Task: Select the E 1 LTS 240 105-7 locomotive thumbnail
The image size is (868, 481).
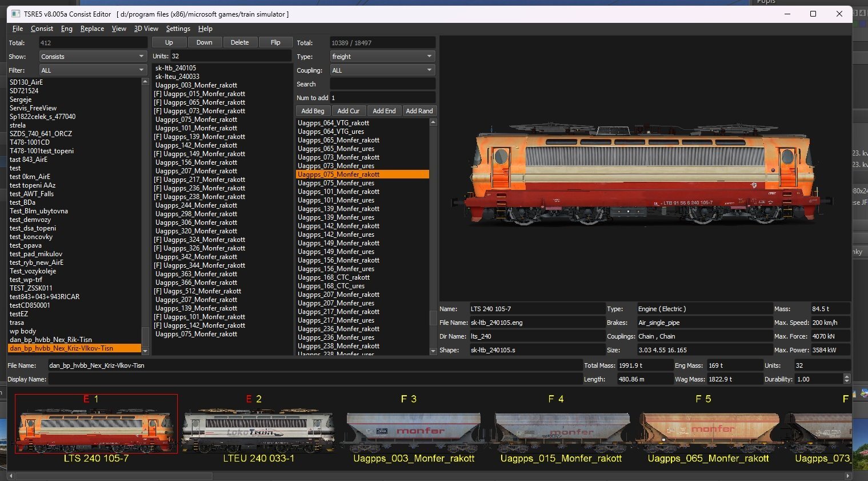Action: (96, 424)
